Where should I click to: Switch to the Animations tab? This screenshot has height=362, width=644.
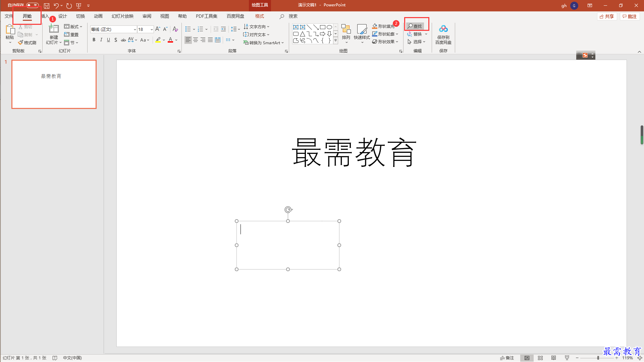pos(98,16)
